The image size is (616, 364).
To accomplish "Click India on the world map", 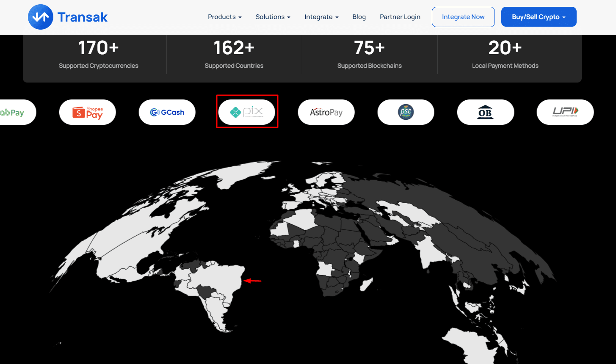I will [432, 253].
